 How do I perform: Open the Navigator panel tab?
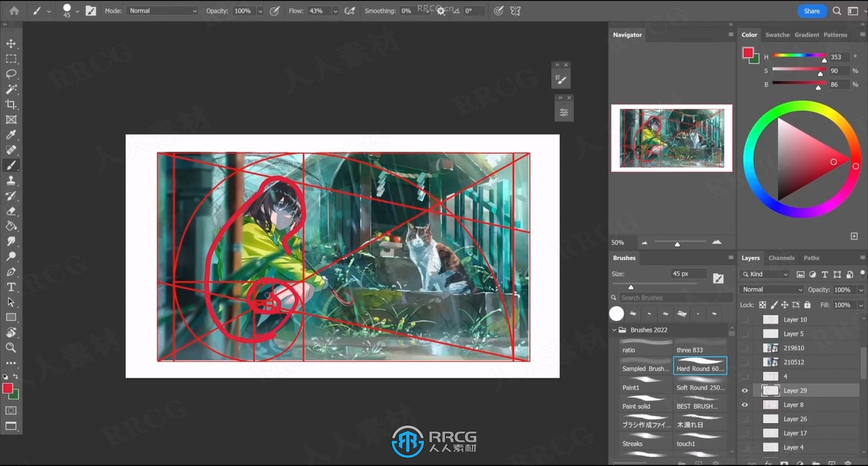tap(627, 35)
